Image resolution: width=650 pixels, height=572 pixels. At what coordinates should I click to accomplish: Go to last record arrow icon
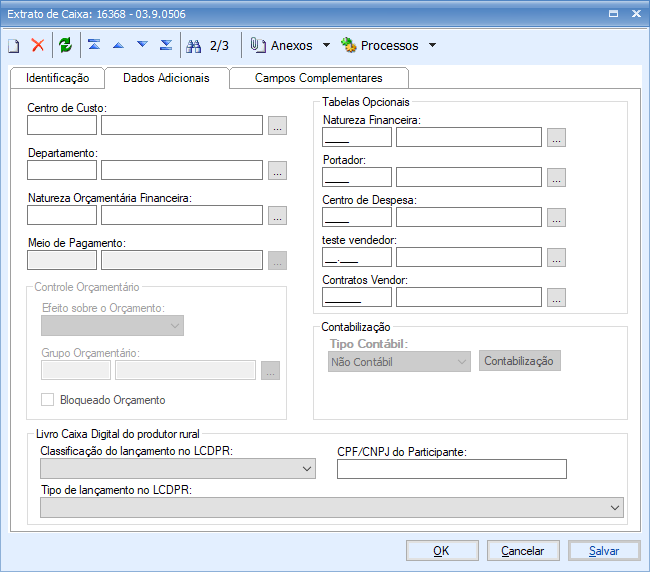166,44
